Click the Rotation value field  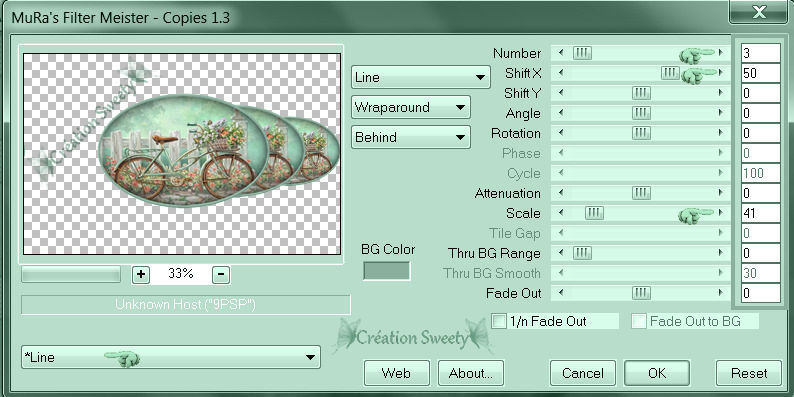point(761,133)
